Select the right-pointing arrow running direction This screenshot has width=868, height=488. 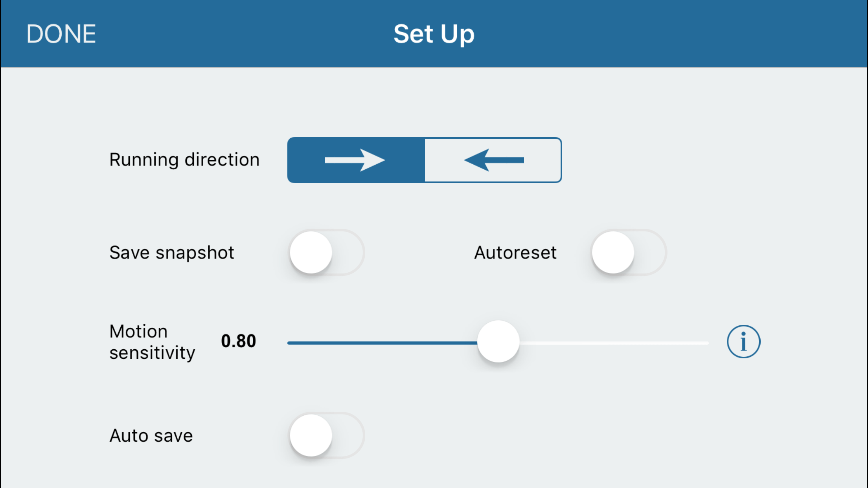pyautogui.click(x=356, y=160)
